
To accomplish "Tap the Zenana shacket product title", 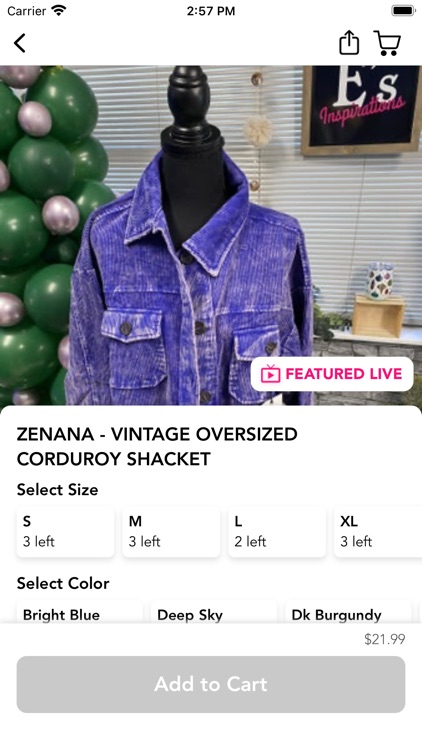I will pos(157,446).
